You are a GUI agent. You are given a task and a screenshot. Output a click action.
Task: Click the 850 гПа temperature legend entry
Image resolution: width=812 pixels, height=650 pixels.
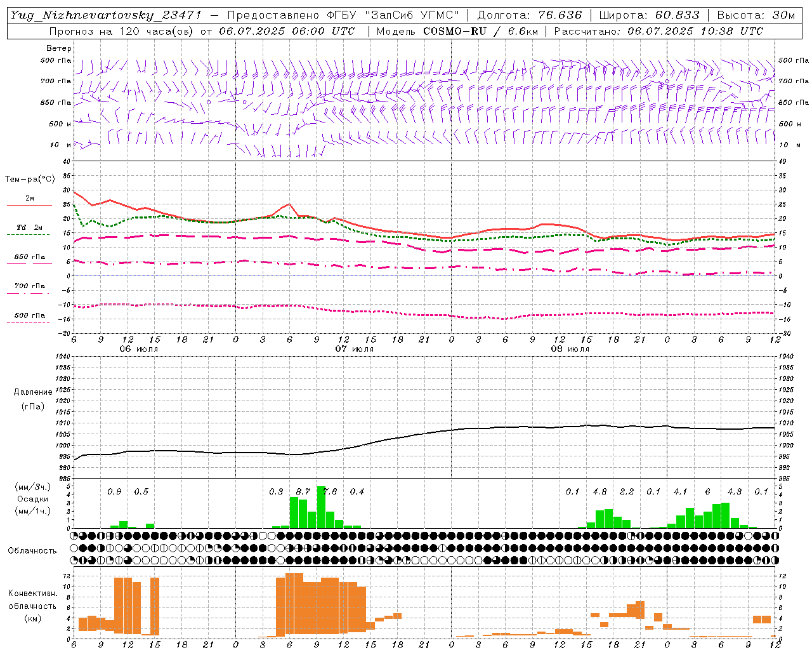[30, 256]
